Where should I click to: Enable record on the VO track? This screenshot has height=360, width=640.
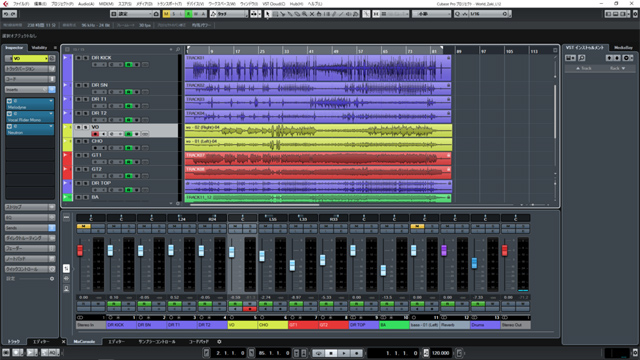(95, 134)
